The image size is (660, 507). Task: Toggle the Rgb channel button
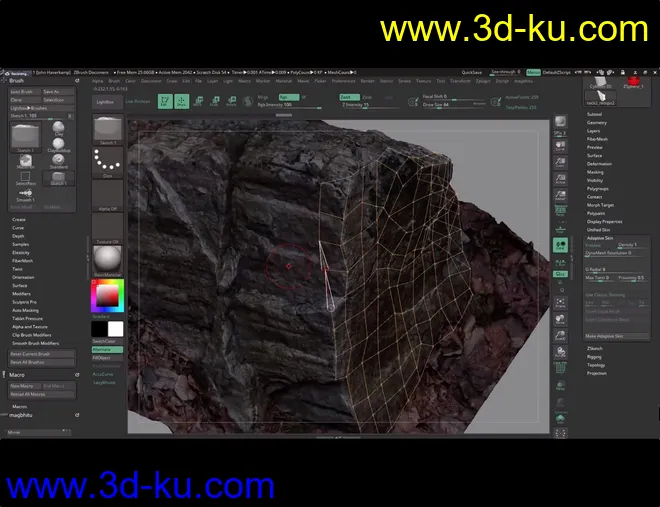pyautogui.click(x=289, y=97)
